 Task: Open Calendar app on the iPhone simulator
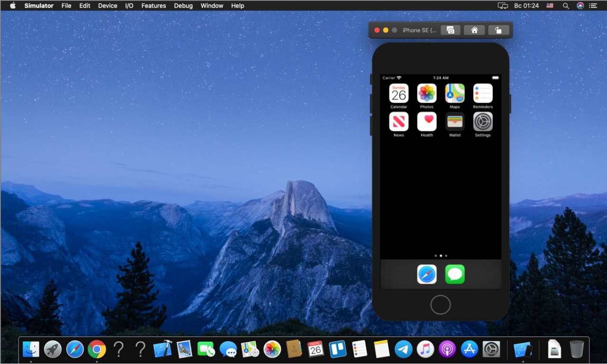[398, 93]
